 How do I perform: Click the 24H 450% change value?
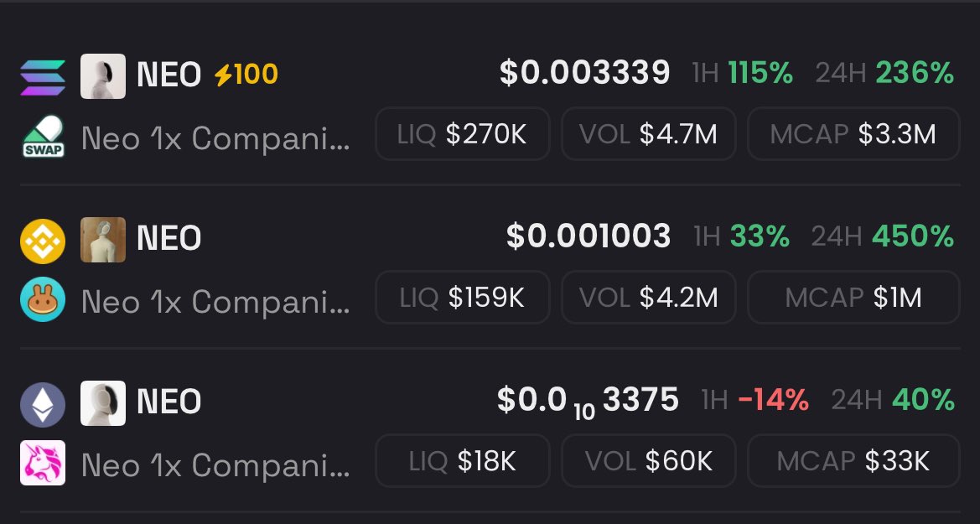915,237
